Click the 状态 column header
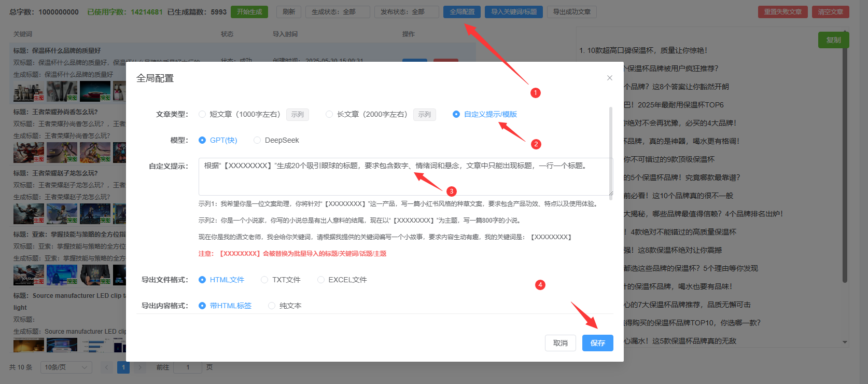Screen dimensions: 868x384 coord(227,34)
